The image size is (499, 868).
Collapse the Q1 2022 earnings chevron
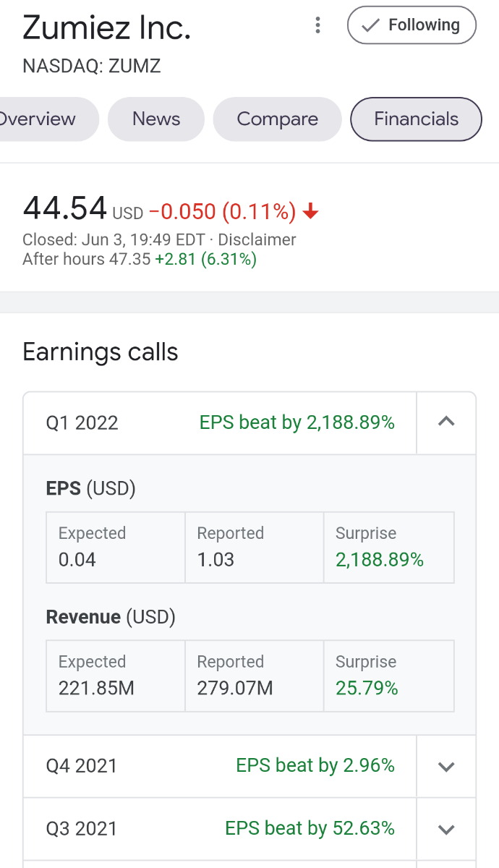(446, 422)
